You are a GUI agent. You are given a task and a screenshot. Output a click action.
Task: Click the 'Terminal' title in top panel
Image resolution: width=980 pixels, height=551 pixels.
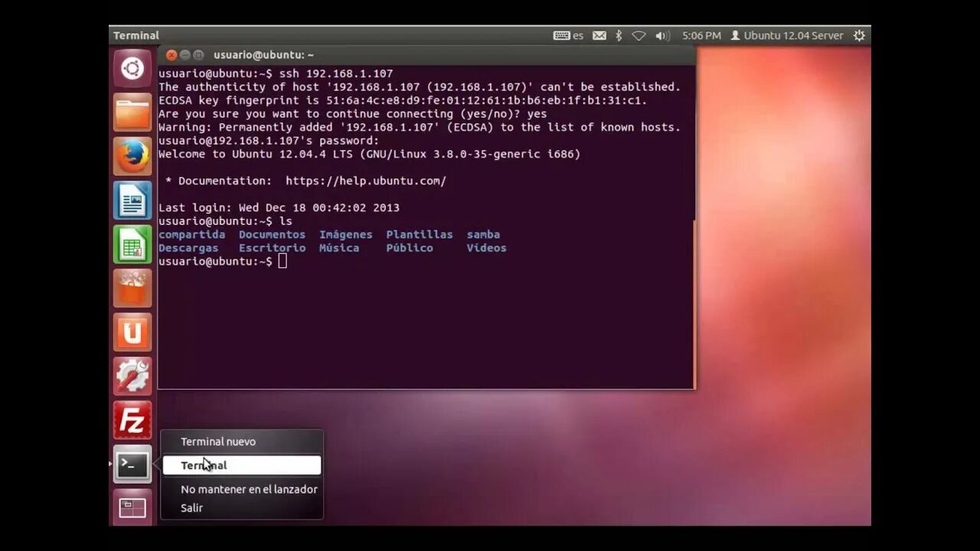pyautogui.click(x=136, y=35)
